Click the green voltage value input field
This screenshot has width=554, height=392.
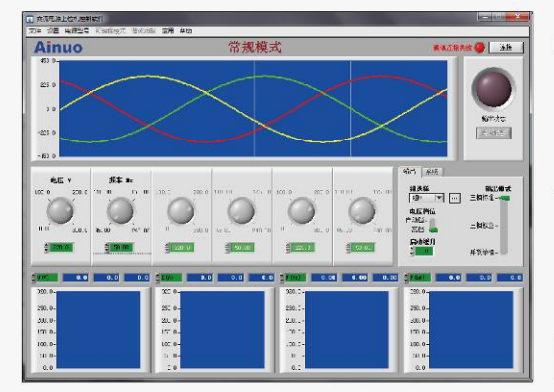61,247
